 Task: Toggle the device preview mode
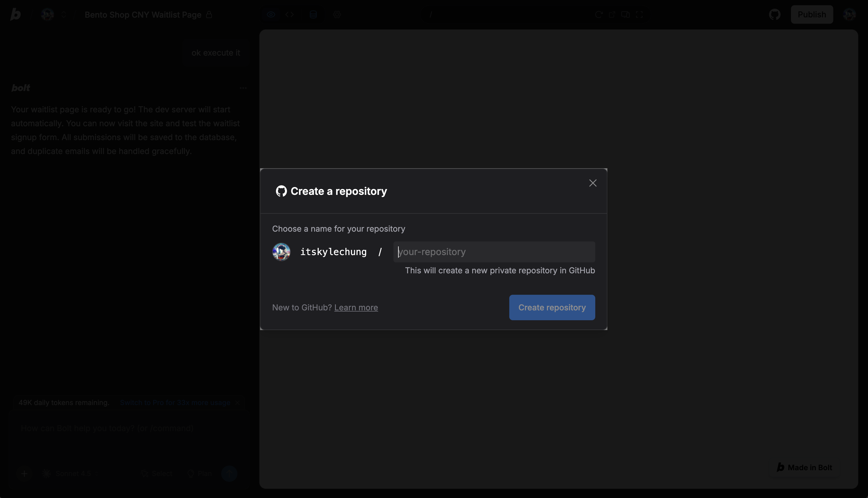625,14
